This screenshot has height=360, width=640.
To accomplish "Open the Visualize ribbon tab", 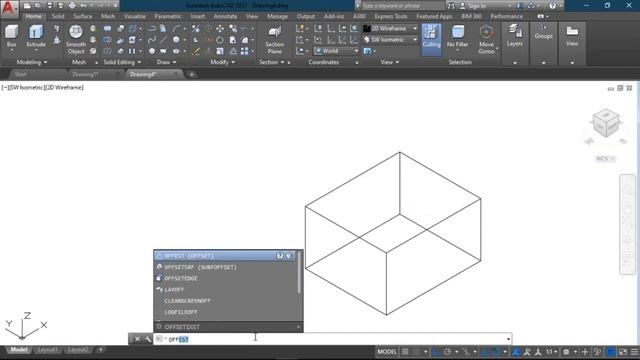I will point(134,16).
